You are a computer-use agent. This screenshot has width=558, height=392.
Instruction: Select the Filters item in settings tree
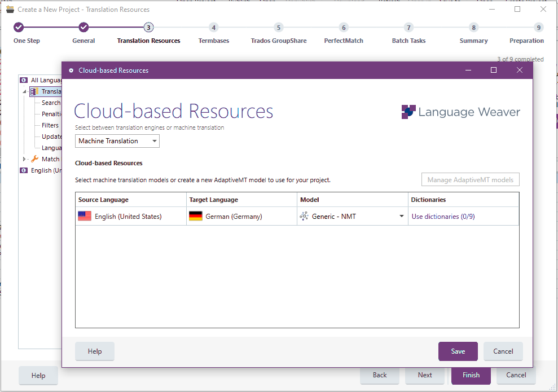[50, 125]
